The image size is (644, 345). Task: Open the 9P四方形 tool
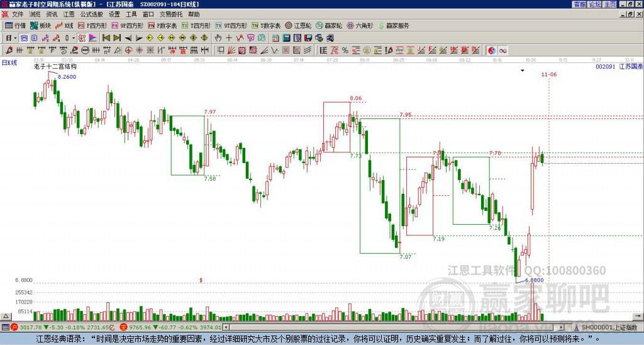click(128, 25)
